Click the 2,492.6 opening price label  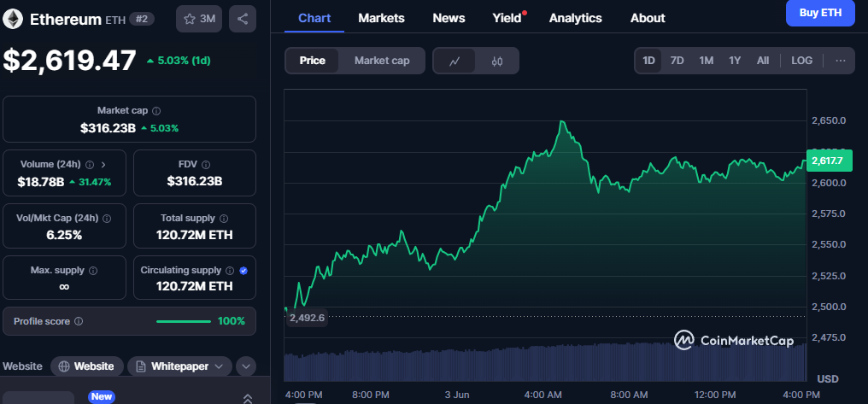[307, 318]
